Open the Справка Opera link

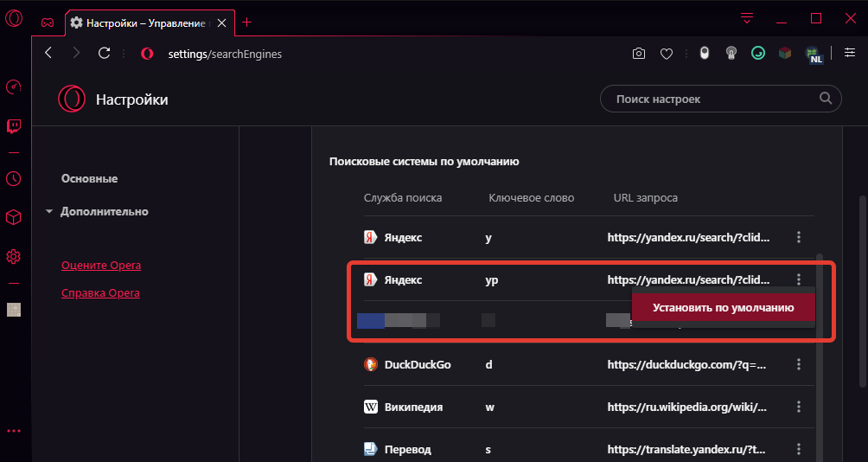coord(100,292)
